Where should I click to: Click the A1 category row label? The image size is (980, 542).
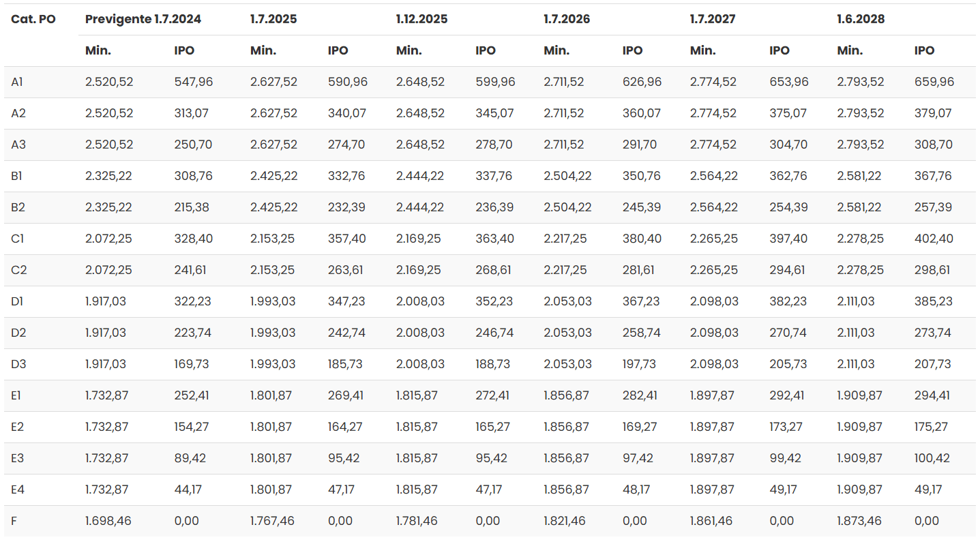click(17, 82)
